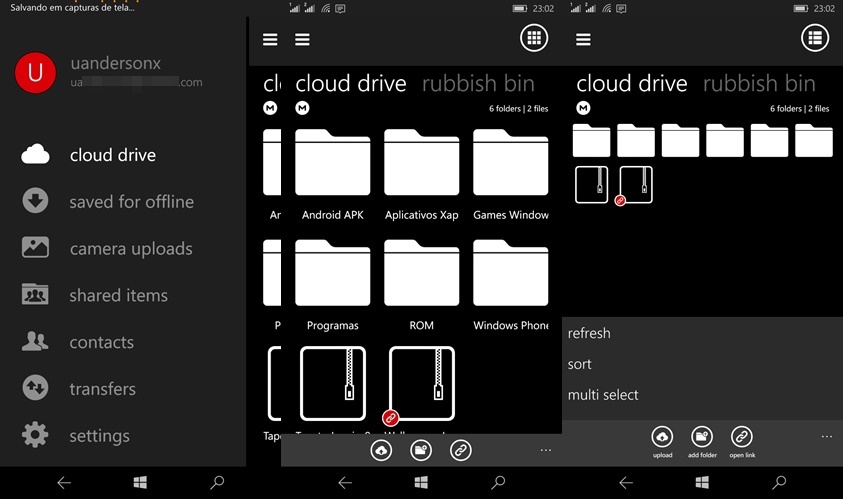This screenshot has height=499, width=843.
Task: Open hamburger menu on screen with refresh options
Action: click(x=583, y=39)
